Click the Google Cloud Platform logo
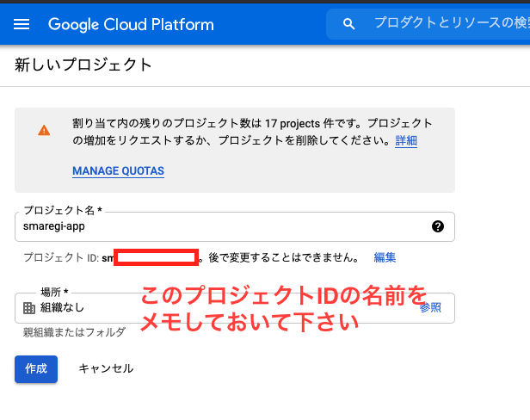Screen dimensions: 530x420 tap(131, 25)
